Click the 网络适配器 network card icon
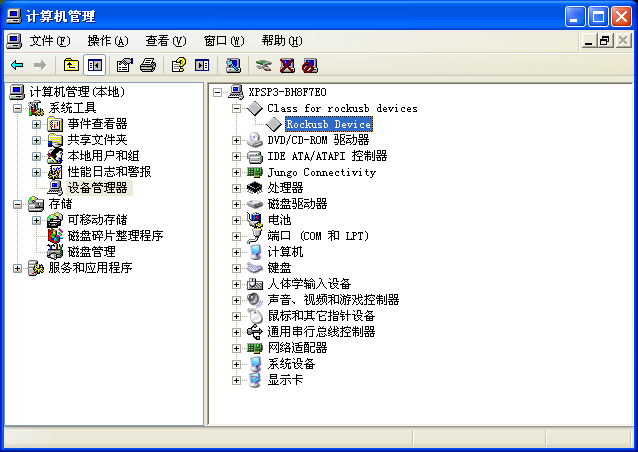The height and width of the screenshot is (452, 638). [255, 348]
